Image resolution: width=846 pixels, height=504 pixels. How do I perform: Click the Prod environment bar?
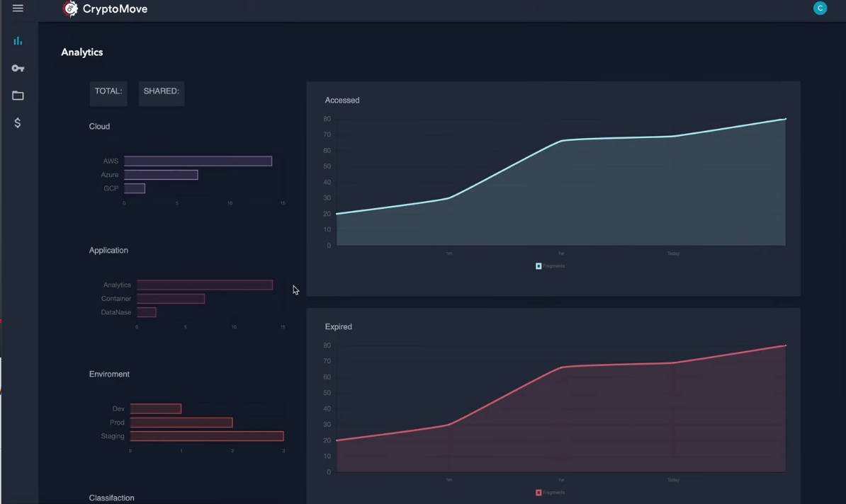(x=181, y=422)
